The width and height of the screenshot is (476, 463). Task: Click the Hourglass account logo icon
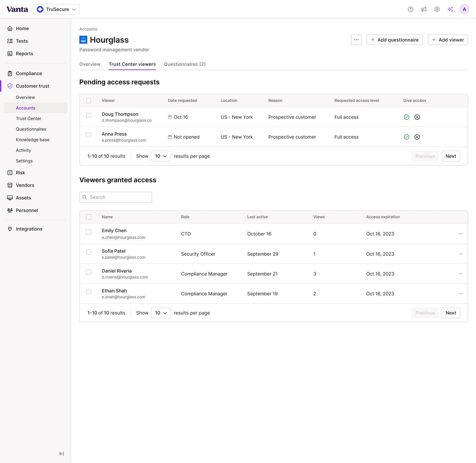83,40
